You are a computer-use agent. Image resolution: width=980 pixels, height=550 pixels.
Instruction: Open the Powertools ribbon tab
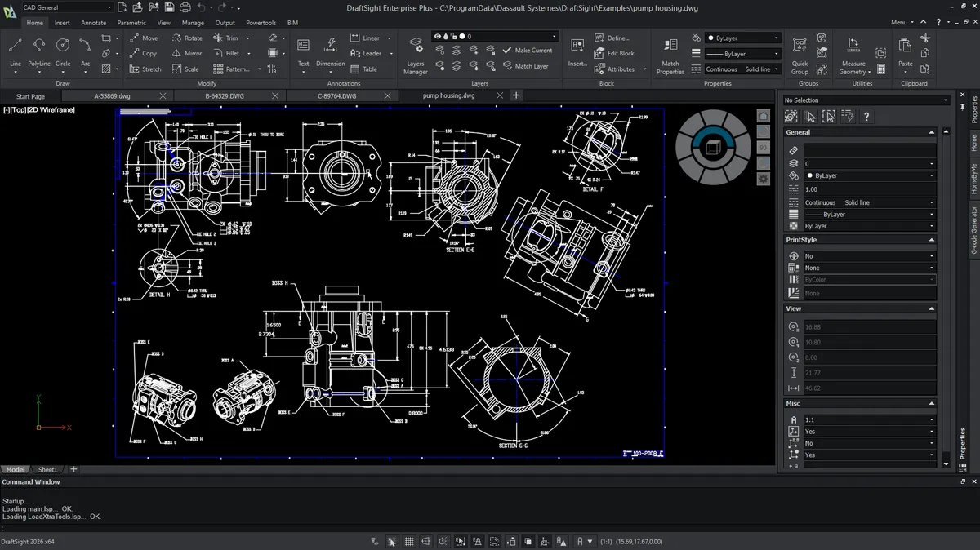(261, 23)
